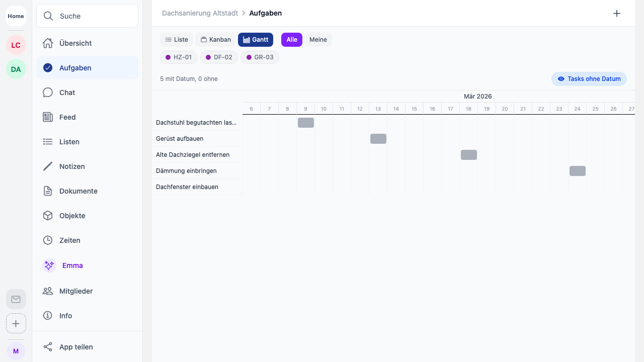Filter tasks by Meine

tap(318, 40)
